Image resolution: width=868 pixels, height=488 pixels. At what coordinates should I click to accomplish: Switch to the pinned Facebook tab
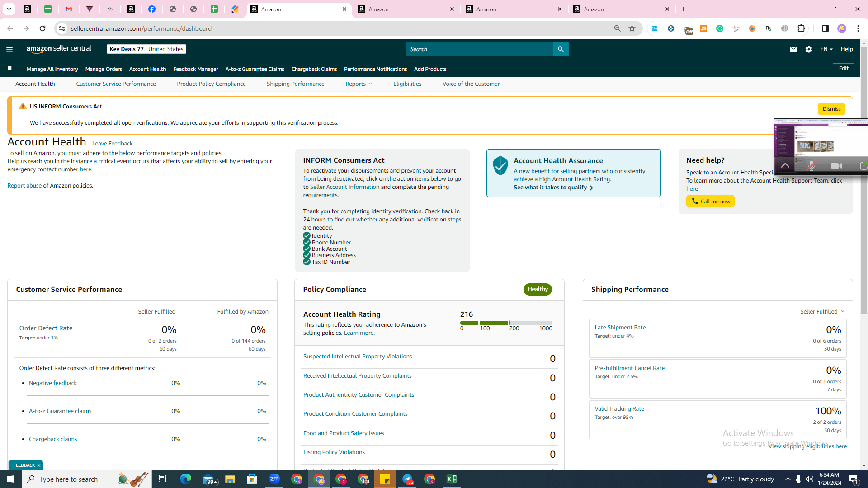pos(152,9)
